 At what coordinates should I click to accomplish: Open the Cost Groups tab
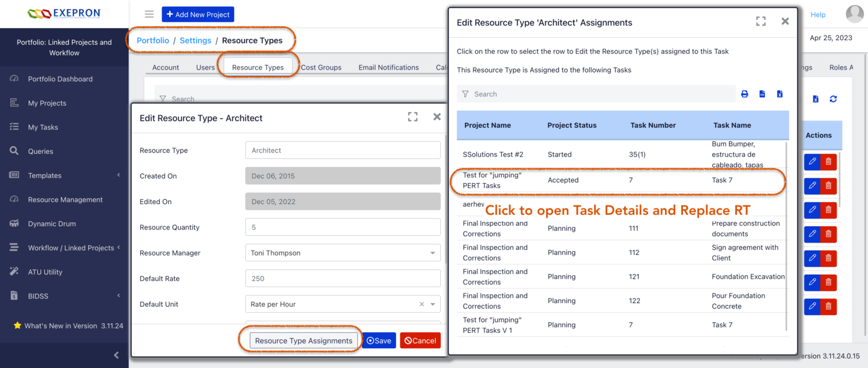pyautogui.click(x=321, y=67)
